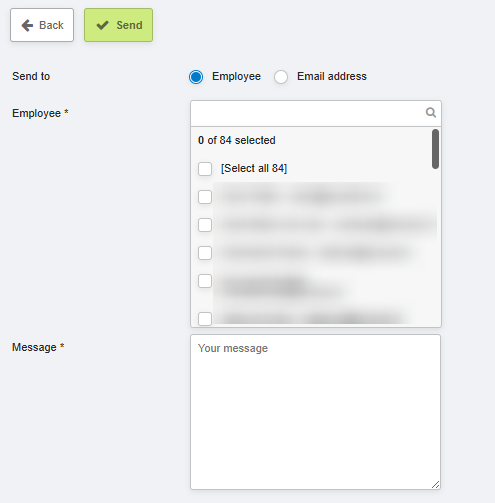
Task: Select the Employee radio button
Action: pyautogui.click(x=196, y=77)
